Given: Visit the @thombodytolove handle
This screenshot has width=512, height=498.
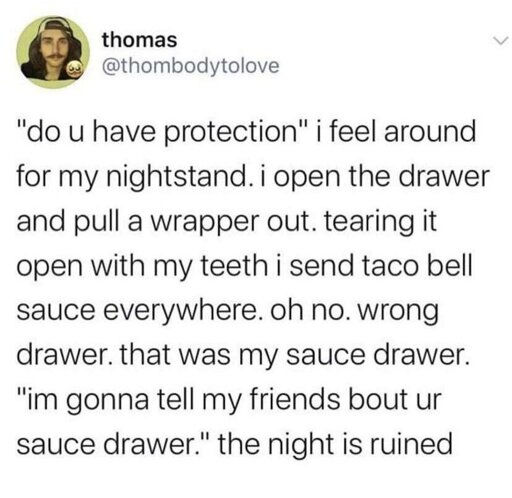Looking at the screenshot, I should click(x=191, y=66).
